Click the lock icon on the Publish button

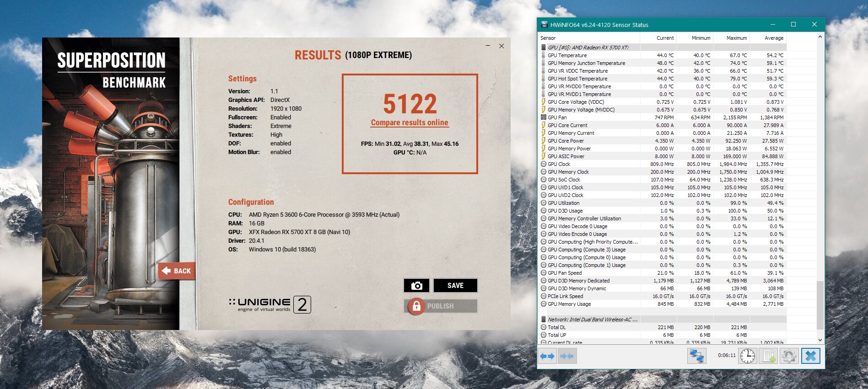(x=416, y=306)
